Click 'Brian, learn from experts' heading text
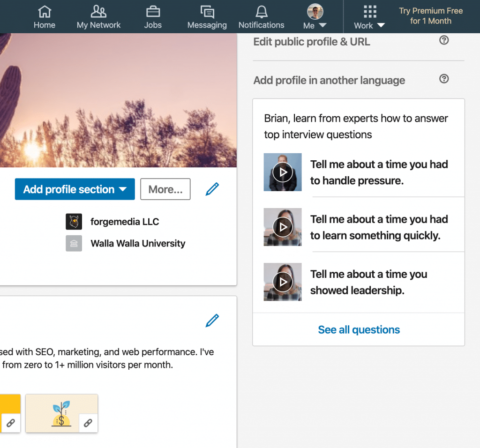Viewport: 480px width, 448px height. [x=356, y=127]
